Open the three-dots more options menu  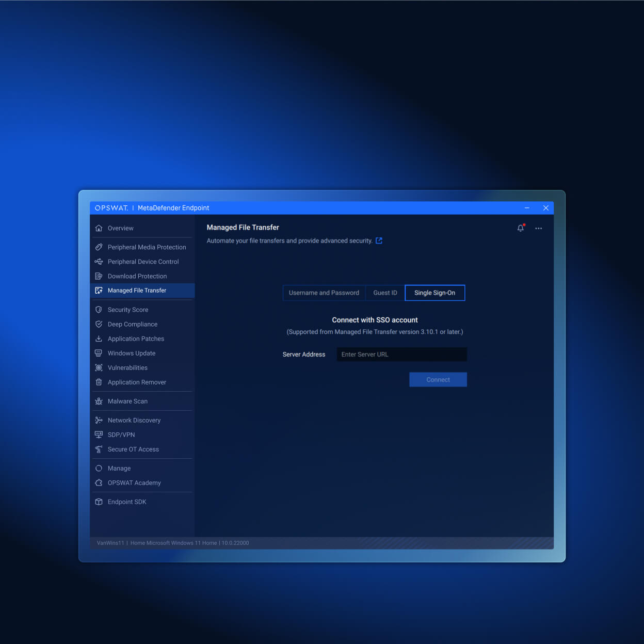click(538, 228)
